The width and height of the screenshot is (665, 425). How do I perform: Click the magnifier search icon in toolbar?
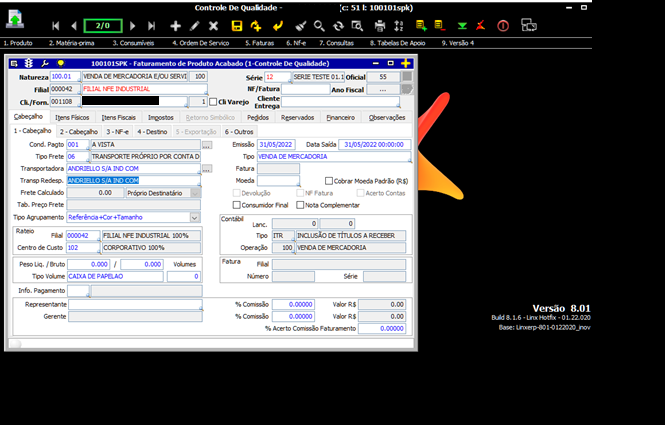coord(319,24)
